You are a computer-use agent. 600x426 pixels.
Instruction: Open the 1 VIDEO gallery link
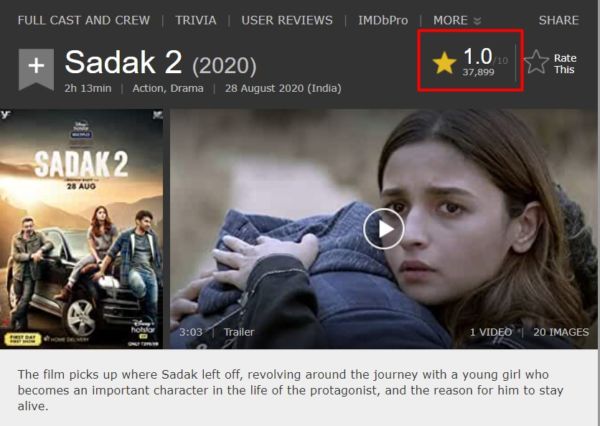[491, 332]
